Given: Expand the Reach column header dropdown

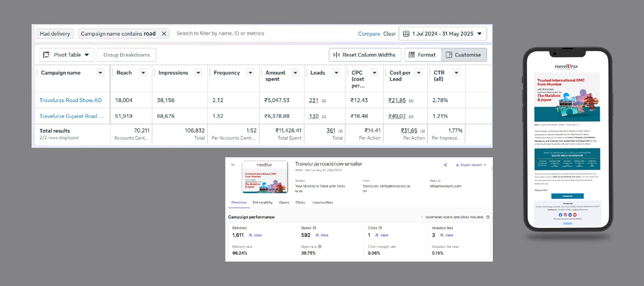Looking at the screenshot, I should [143, 73].
